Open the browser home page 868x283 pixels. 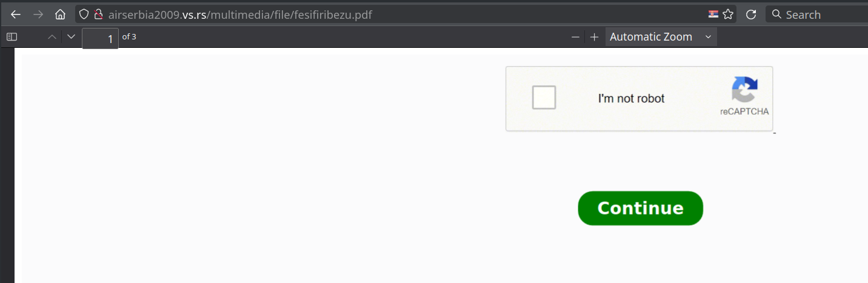(x=60, y=15)
